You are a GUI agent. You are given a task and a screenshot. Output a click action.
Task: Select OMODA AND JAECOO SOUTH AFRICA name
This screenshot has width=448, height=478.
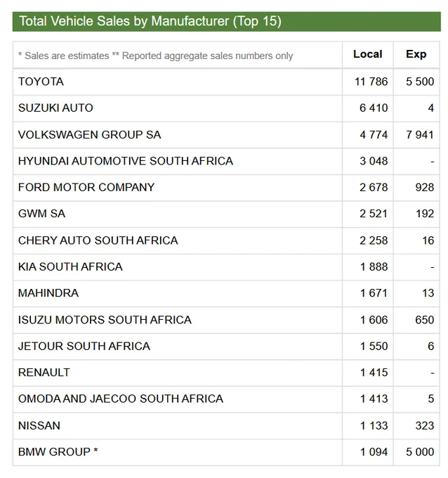[x=121, y=399]
